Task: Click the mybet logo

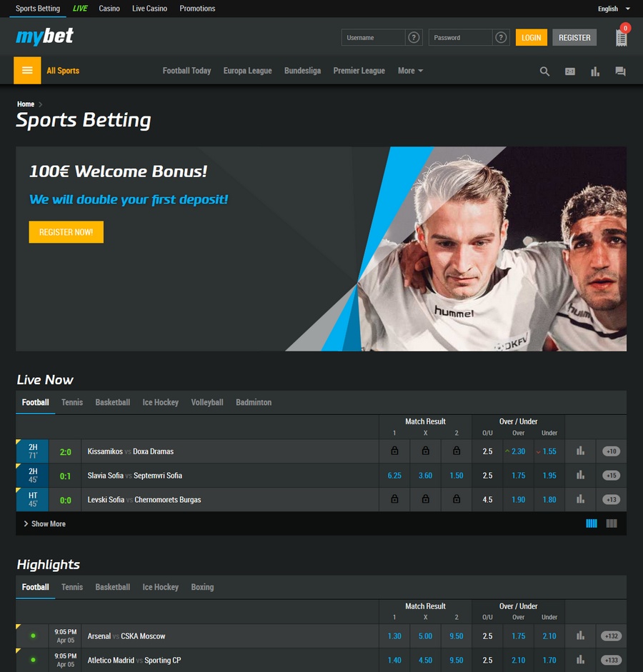Action: point(44,36)
